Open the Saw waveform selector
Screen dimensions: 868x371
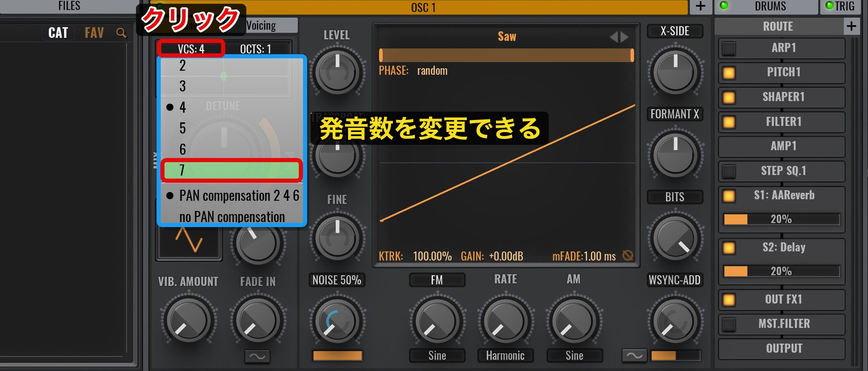[x=507, y=36]
